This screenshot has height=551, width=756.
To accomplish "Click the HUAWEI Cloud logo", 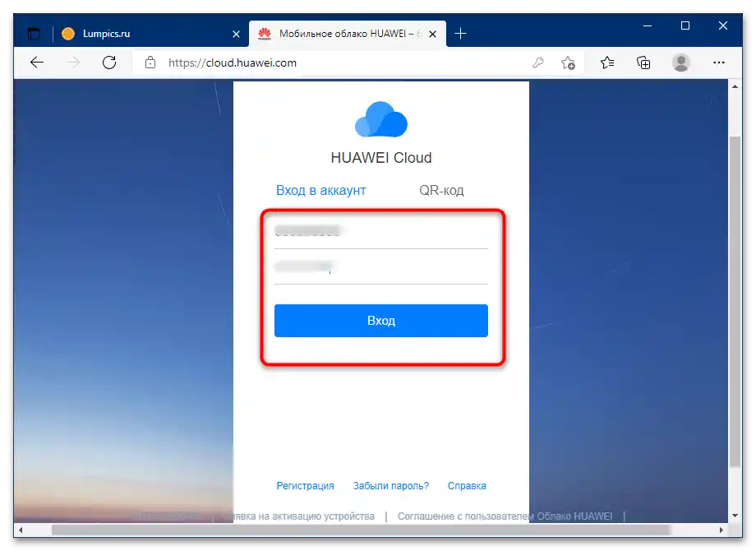I will pyautogui.click(x=381, y=119).
